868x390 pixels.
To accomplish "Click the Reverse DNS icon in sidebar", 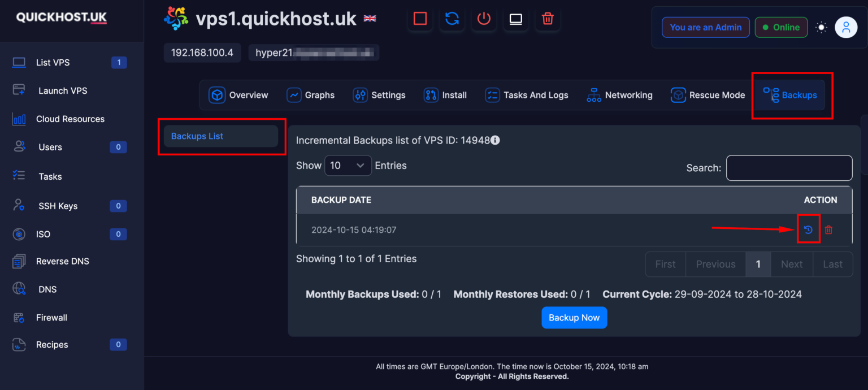I will 19,261.
